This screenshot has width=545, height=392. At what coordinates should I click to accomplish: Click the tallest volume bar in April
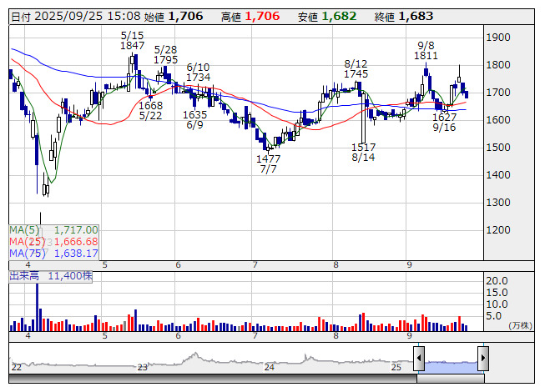pos(37,307)
